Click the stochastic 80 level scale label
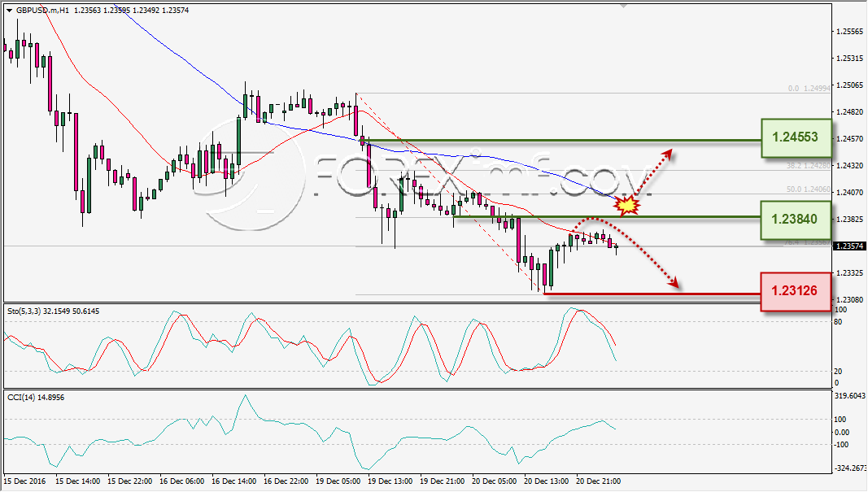 point(838,321)
